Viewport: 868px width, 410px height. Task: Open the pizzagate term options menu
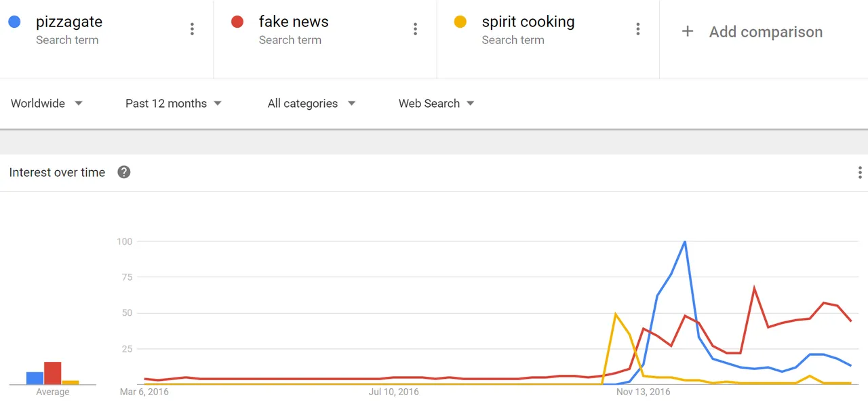pos(192,29)
